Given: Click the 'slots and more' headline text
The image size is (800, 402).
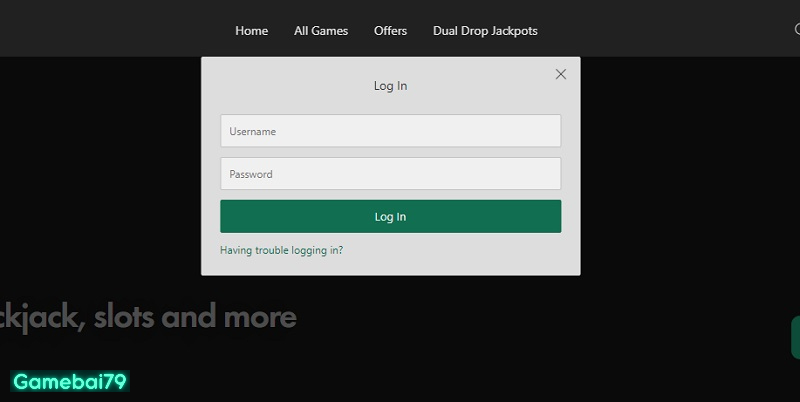Looking at the screenshot, I should (x=199, y=318).
